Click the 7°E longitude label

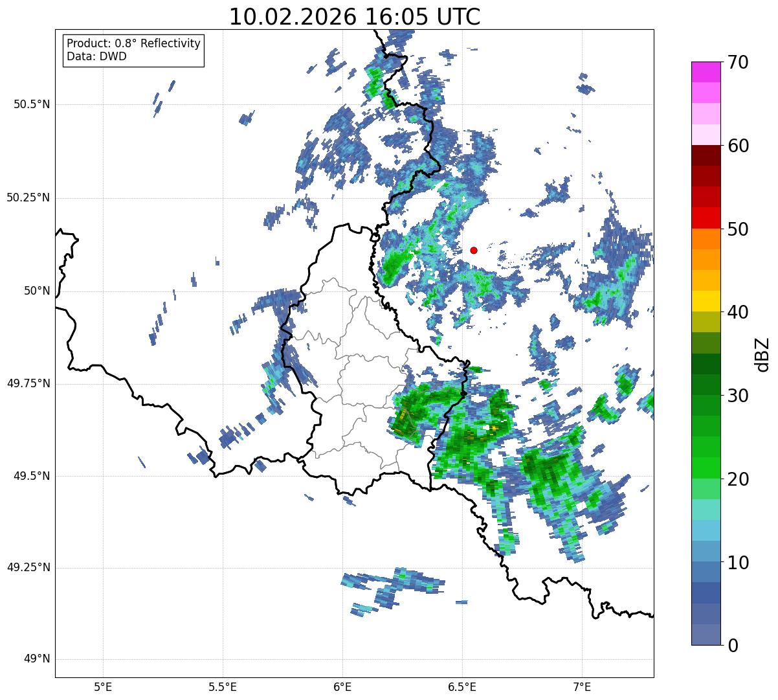pos(582,686)
